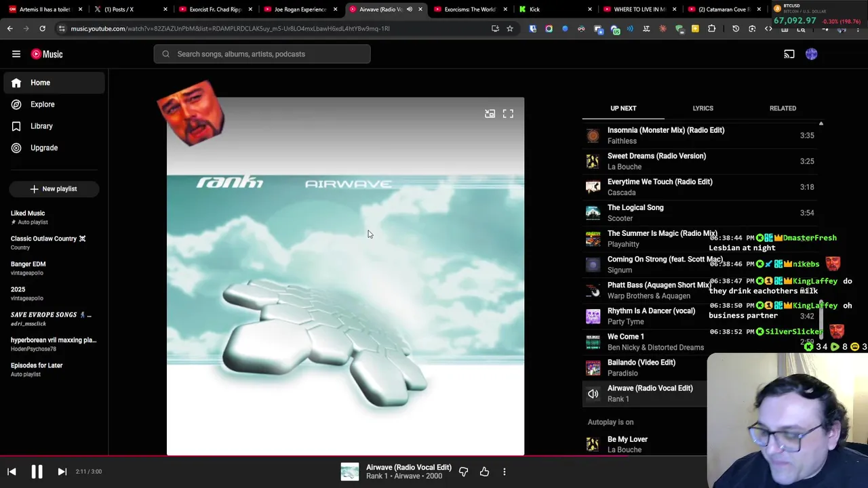868x488 pixels.
Task: Open the account avatar menu
Action: coord(812,54)
